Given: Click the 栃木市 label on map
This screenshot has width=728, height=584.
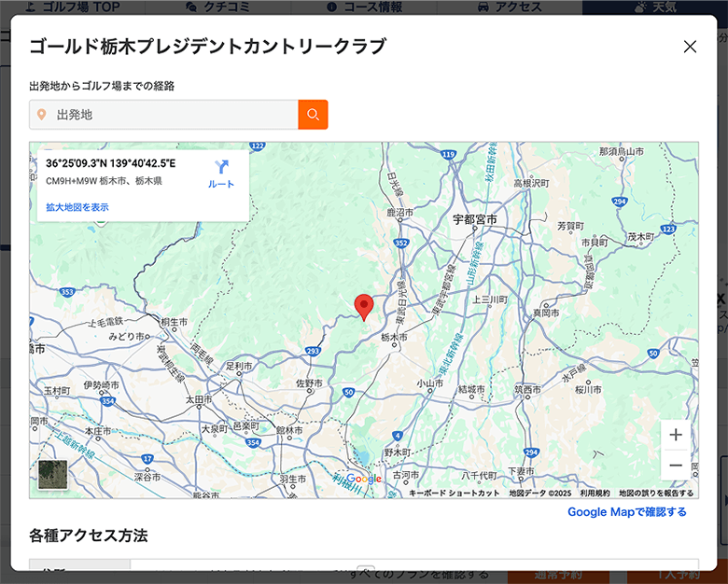Looking at the screenshot, I should point(394,337).
